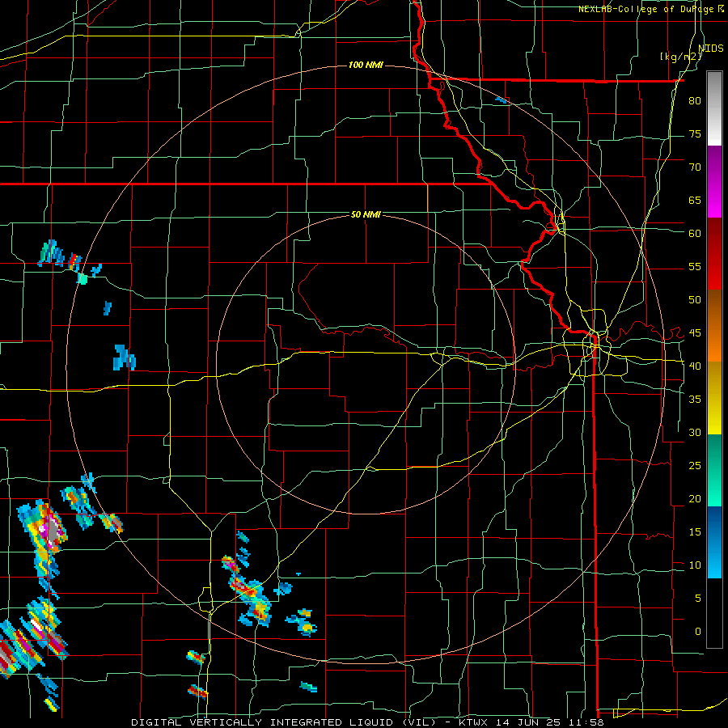
Task: Click the 40 value on the color scale
Action: click(695, 366)
